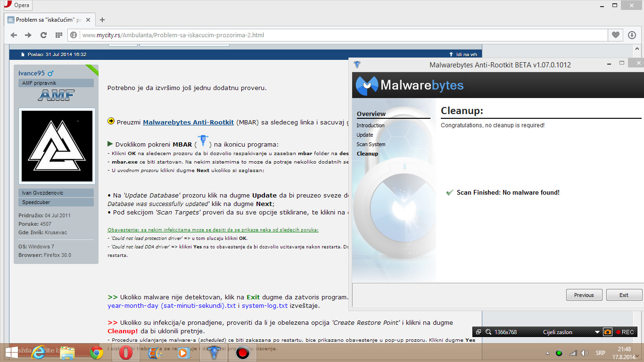Image resolution: width=644 pixels, height=362 pixels.
Task: Open the Speed Dial grid icon
Action: pos(58,35)
